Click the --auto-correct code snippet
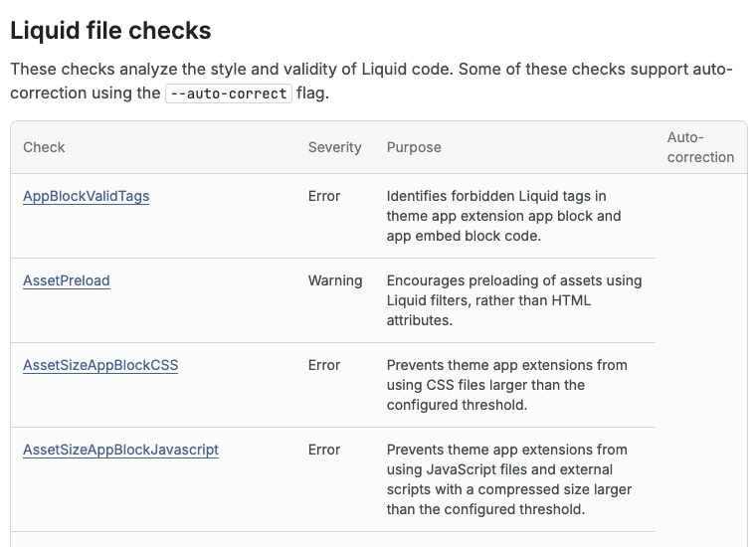Screen dimensions: 756x547 (229, 93)
